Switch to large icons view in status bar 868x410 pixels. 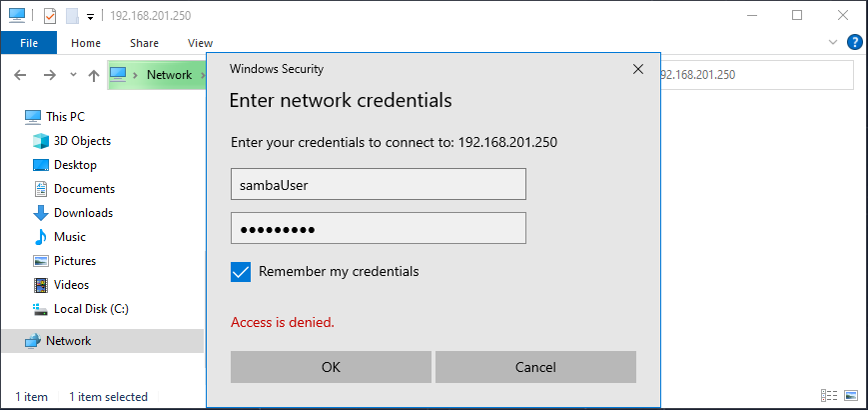coord(851,397)
